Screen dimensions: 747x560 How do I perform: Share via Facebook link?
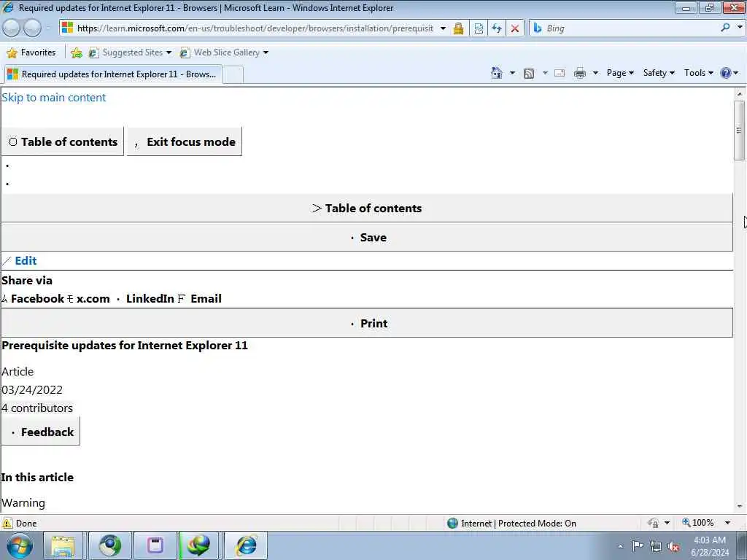click(x=37, y=298)
